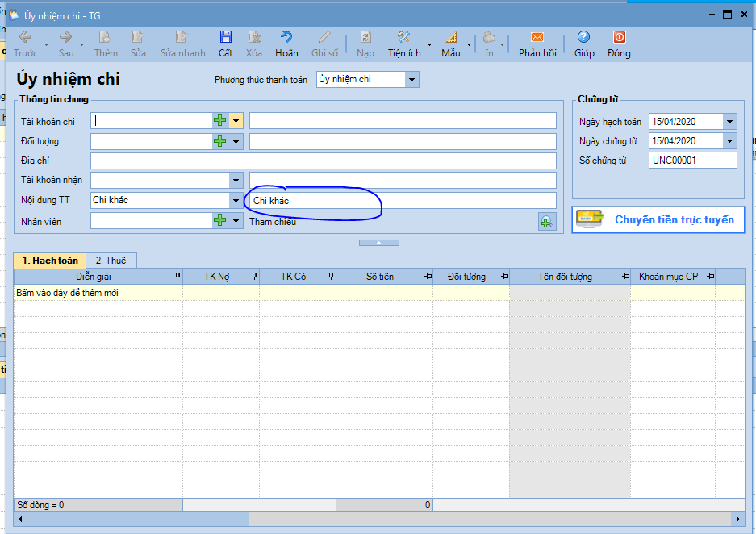Viewport: 756px width, 534px height.
Task: Click the Tham chiếu add reference icon
Action: tap(547, 222)
